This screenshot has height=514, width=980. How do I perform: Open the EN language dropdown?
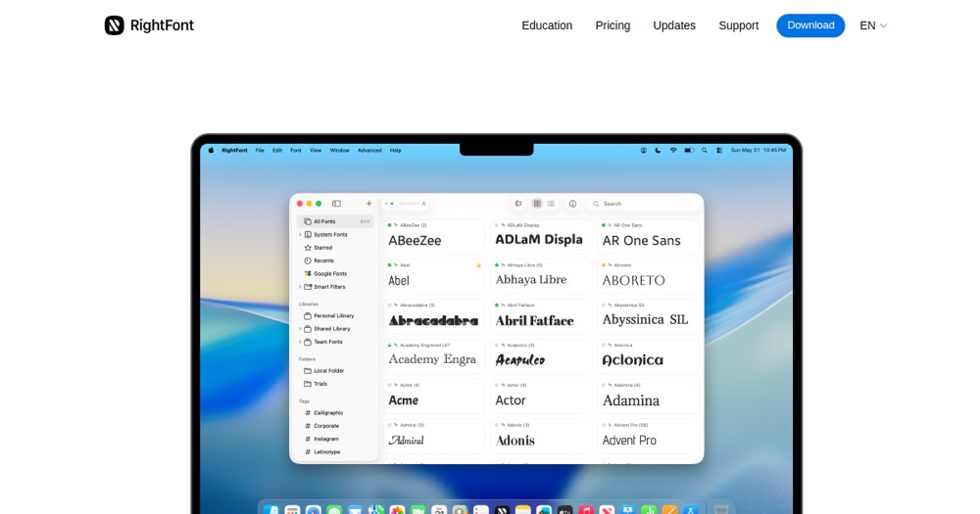point(873,25)
